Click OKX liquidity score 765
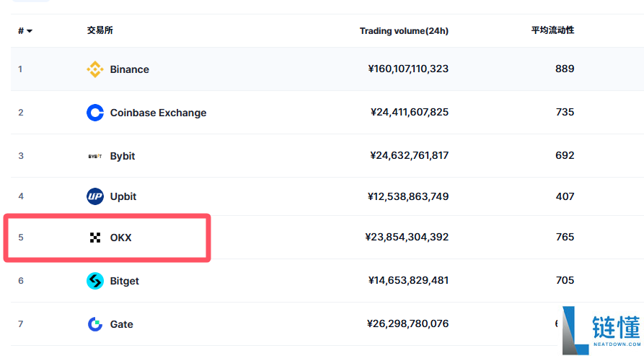 [565, 237]
